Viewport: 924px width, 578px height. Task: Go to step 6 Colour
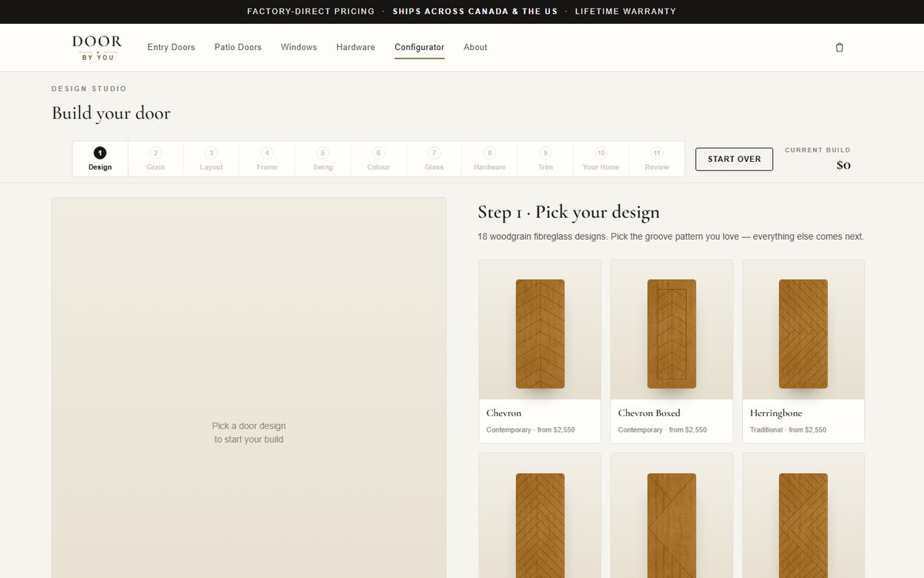pyautogui.click(x=378, y=159)
